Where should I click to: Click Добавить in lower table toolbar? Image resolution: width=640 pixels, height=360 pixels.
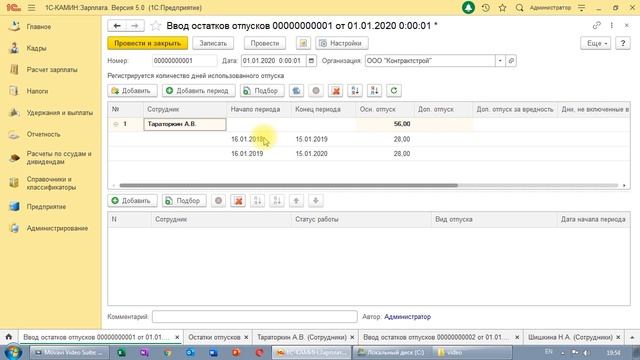pyautogui.click(x=132, y=201)
